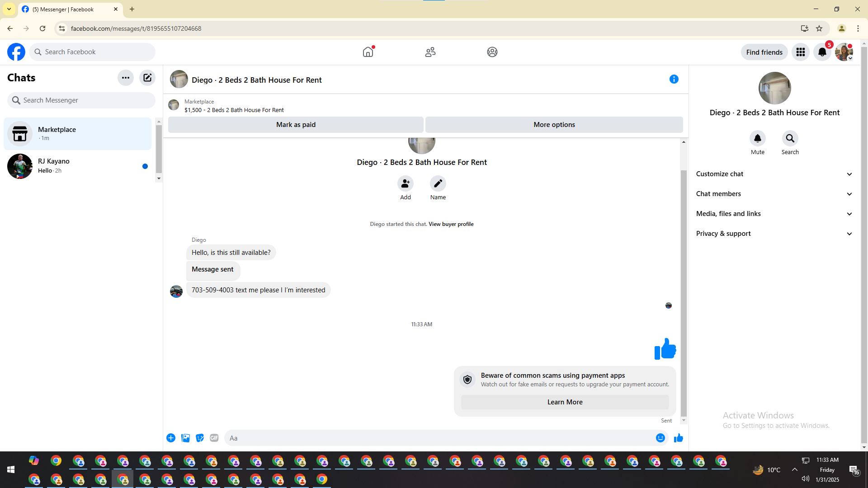Click the Find friends button
This screenshot has height=488, width=868.
[x=764, y=52]
